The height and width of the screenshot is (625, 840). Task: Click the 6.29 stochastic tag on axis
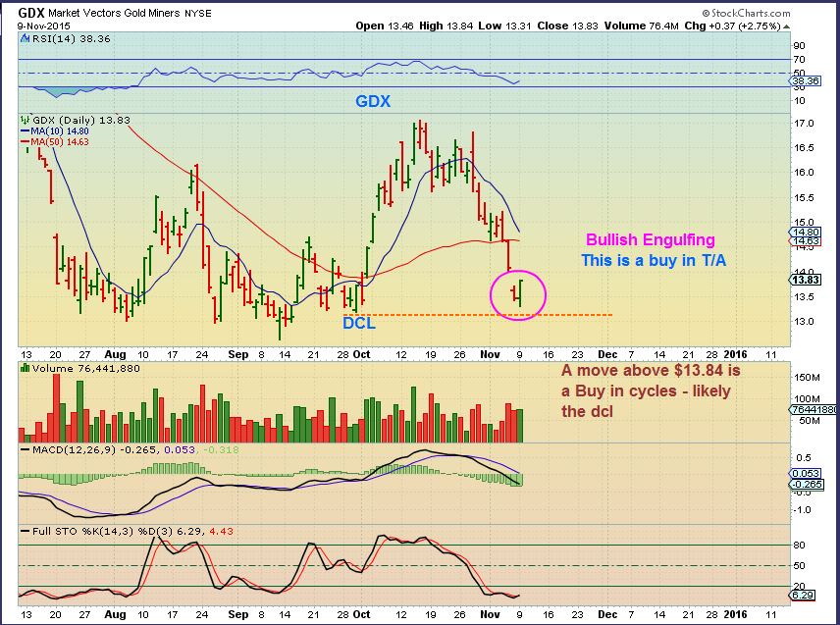click(x=803, y=595)
